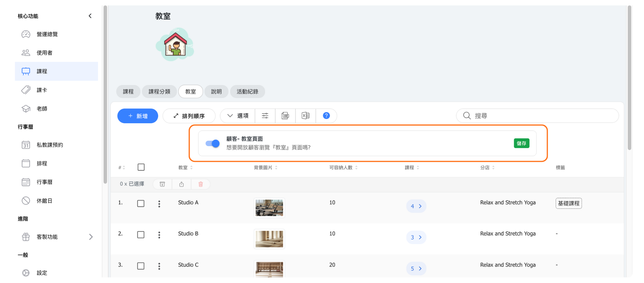Image resolution: width=644 pixels, height=283 pixels.
Task: Sort the table by 可容納人數 column
Action: (x=343, y=168)
